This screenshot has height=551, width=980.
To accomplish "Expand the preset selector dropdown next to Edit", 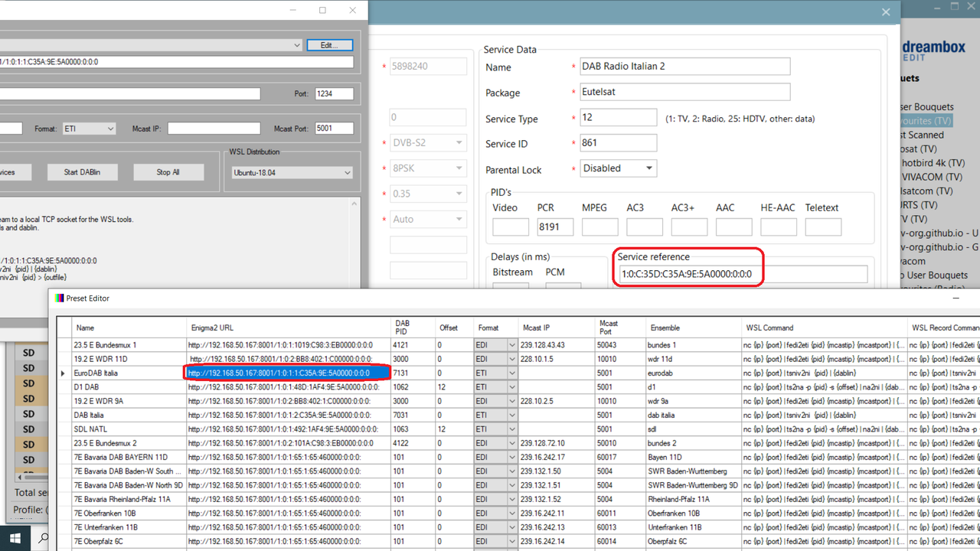I will pyautogui.click(x=297, y=45).
